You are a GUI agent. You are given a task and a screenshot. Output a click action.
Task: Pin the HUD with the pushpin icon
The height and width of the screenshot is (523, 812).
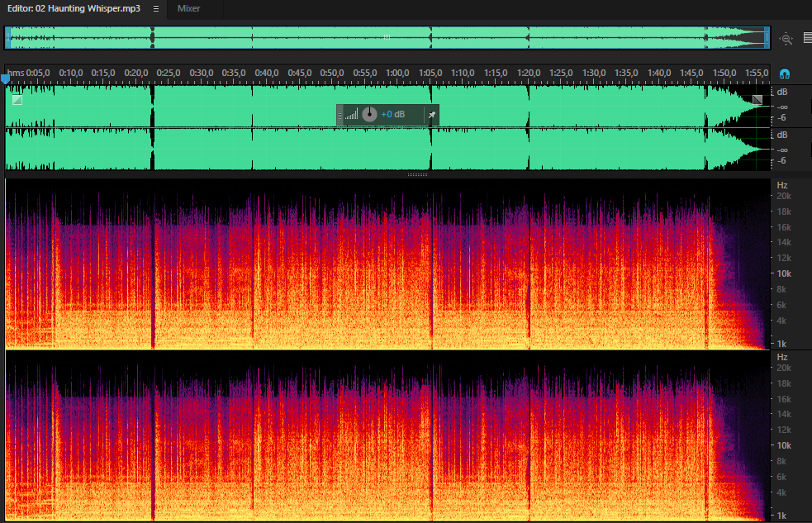[431, 115]
